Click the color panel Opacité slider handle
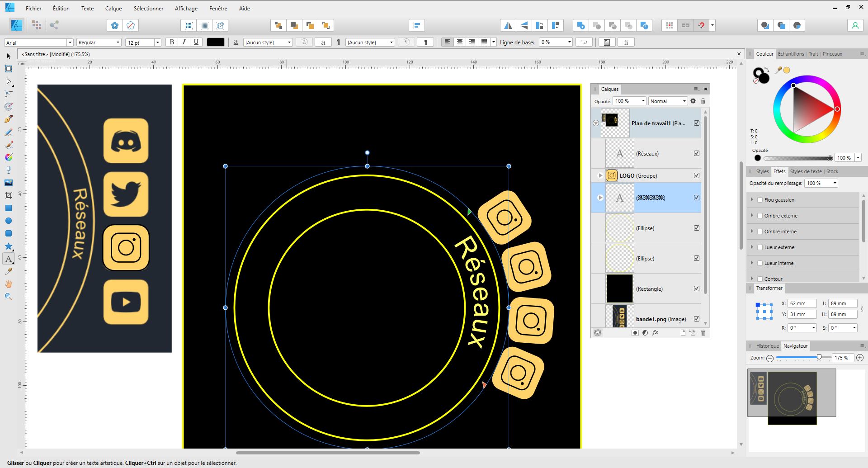This screenshot has width=868, height=468. click(830, 158)
